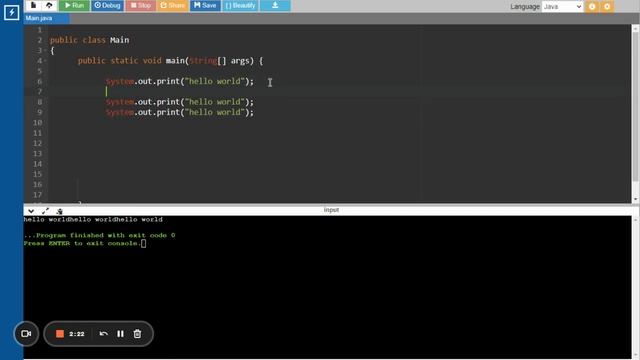Expand console to fullscreen with arrows icon
Viewport: 640px width, 360px height.
click(x=45, y=211)
